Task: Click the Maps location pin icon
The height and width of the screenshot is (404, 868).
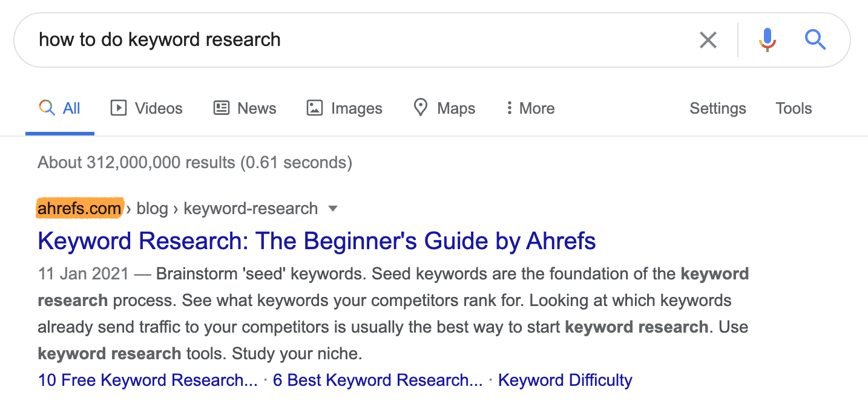Action: [420, 108]
